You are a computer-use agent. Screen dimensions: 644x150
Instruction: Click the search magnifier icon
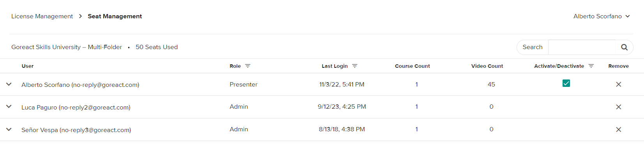tap(624, 47)
